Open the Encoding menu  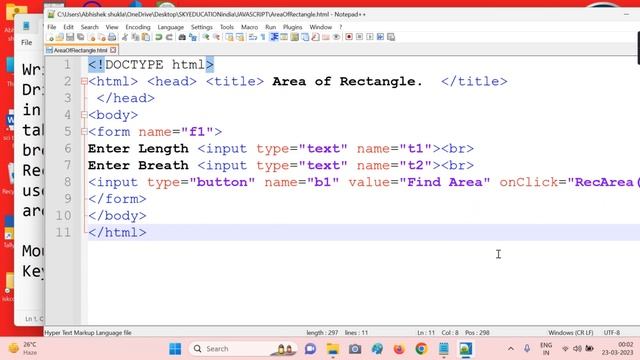[x=138, y=27]
